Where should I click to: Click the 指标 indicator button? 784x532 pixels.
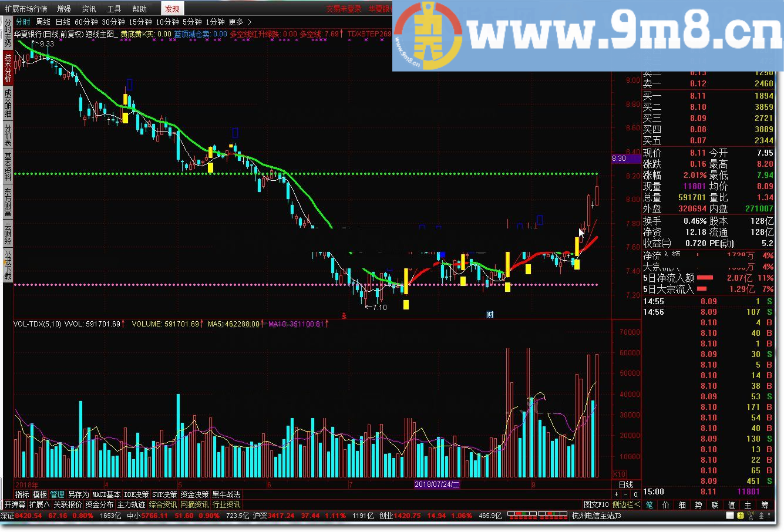click(22, 494)
